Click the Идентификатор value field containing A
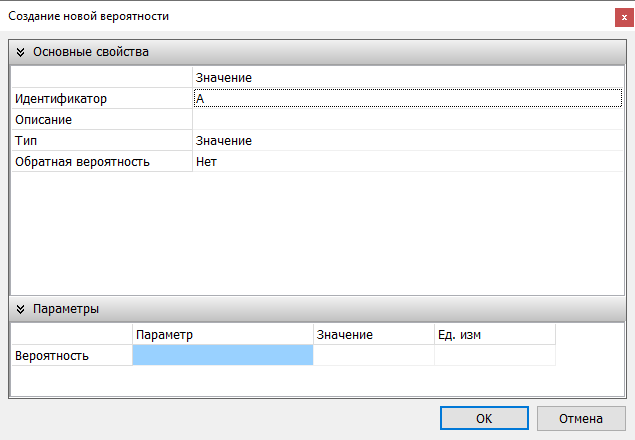The height and width of the screenshot is (440, 635). (406, 99)
